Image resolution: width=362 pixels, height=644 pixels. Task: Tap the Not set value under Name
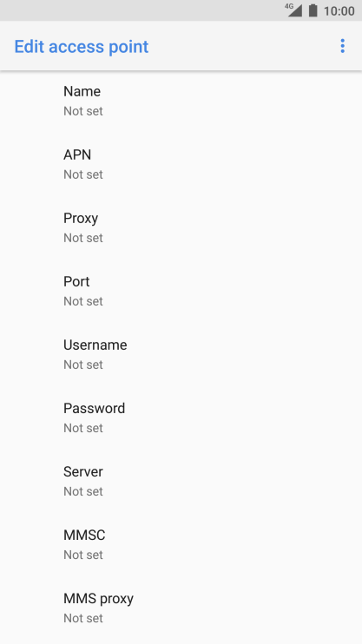pos(83,111)
